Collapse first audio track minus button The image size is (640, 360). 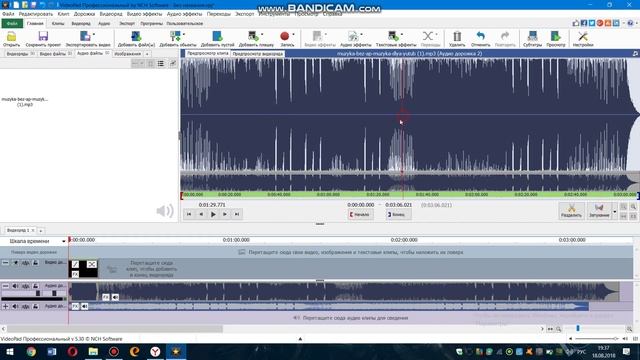pyautogui.click(x=5, y=286)
